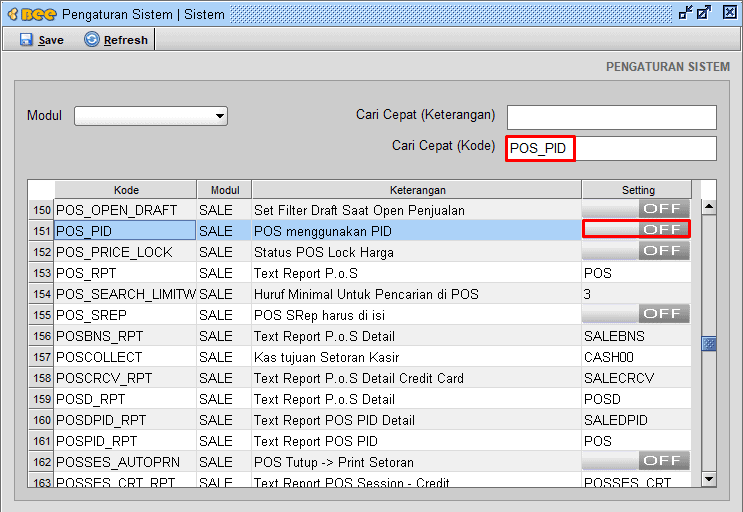The width and height of the screenshot is (743, 512).
Task: Click the Keterangan column header
Action: pos(417,190)
